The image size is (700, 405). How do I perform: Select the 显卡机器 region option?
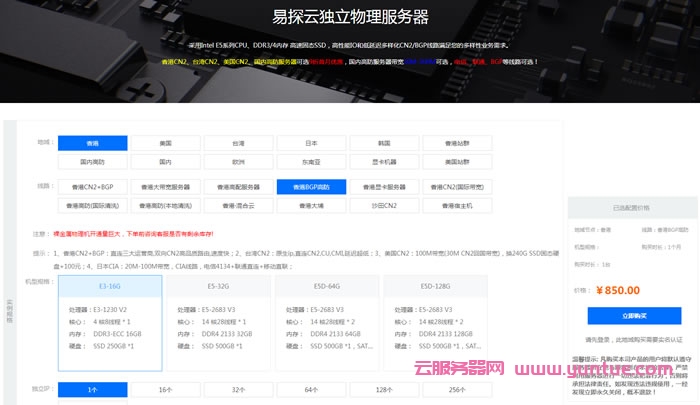click(384, 161)
